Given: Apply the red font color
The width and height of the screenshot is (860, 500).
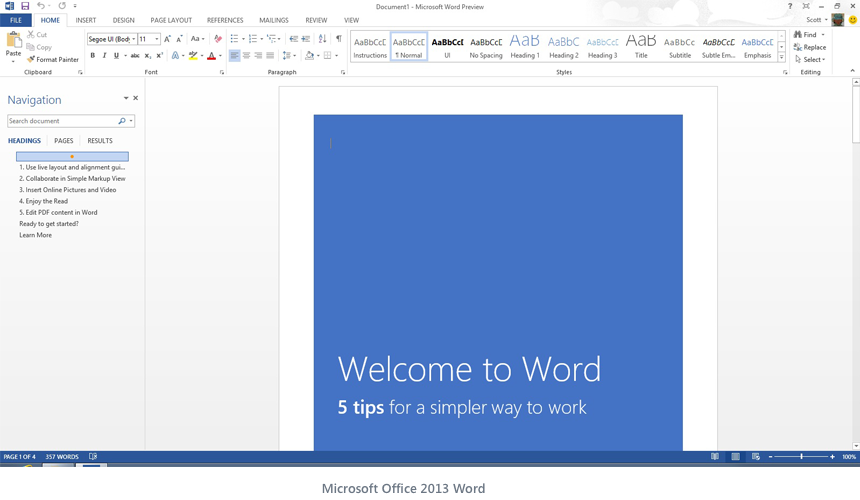Looking at the screenshot, I should tap(212, 55).
